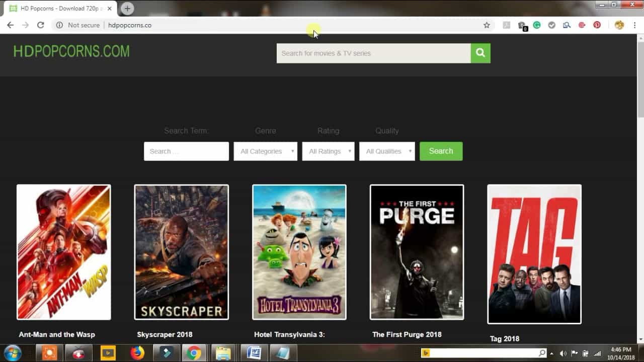This screenshot has width=644, height=362.
Task: Click the Hotel Transylvania 3: title link
Action: [289, 334]
